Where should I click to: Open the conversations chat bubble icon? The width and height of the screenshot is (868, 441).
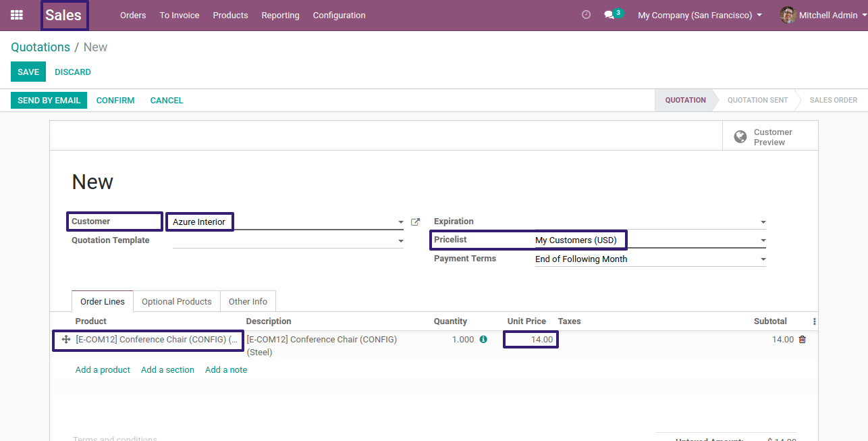609,15
